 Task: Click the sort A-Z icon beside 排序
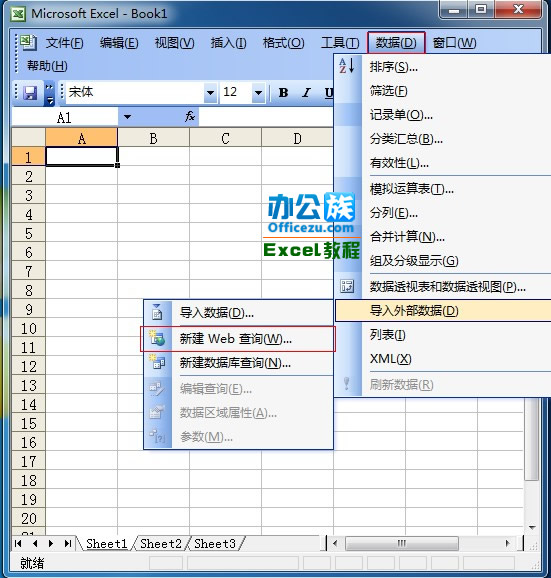point(346,66)
